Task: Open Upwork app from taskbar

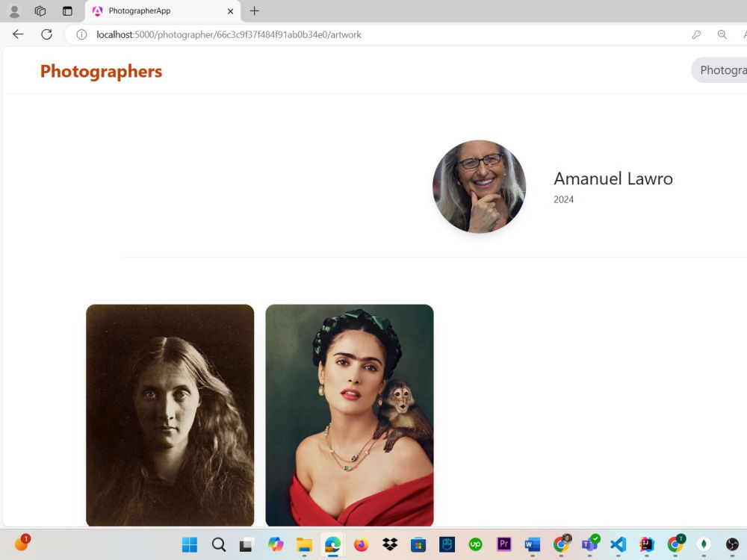Action: pyautogui.click(x=475, y=544)
